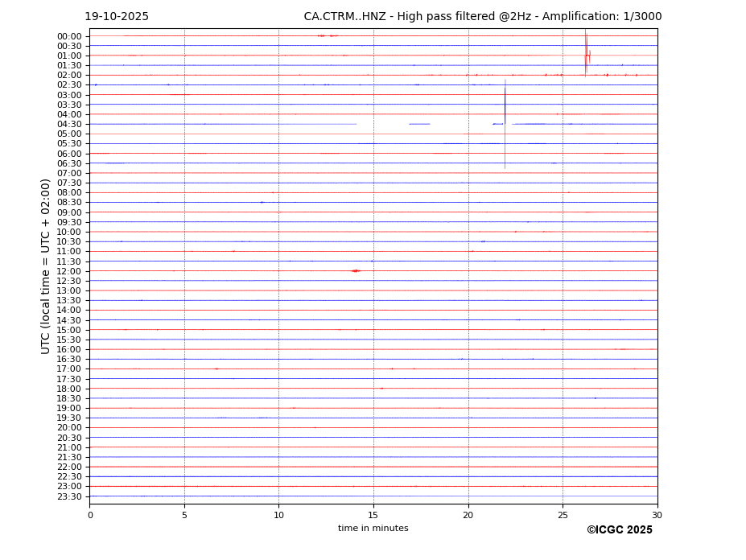Click the 'time in minutes' axis label
The width and height of the screenshot is (746, 560).
coord(373,529)
